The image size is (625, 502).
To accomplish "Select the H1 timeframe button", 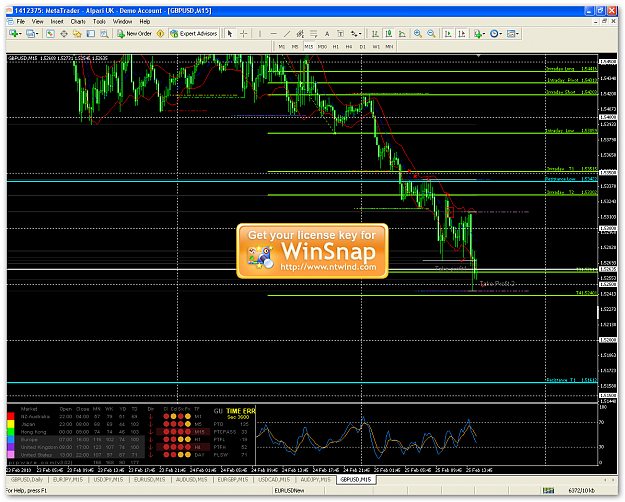I will (x=336, y=47).
